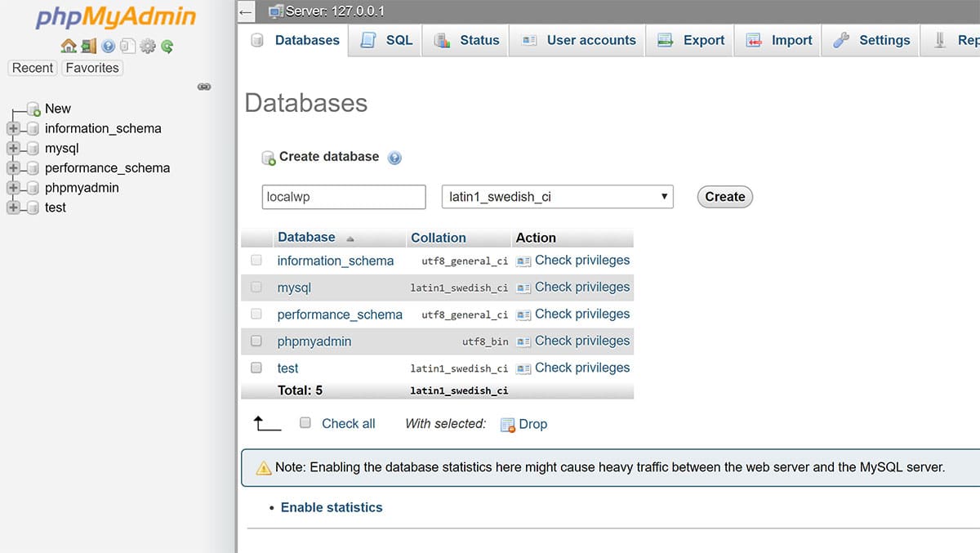This screenshot has height=553, width=980.
Task: Open the Export tab
Action: tap(690, 40)
